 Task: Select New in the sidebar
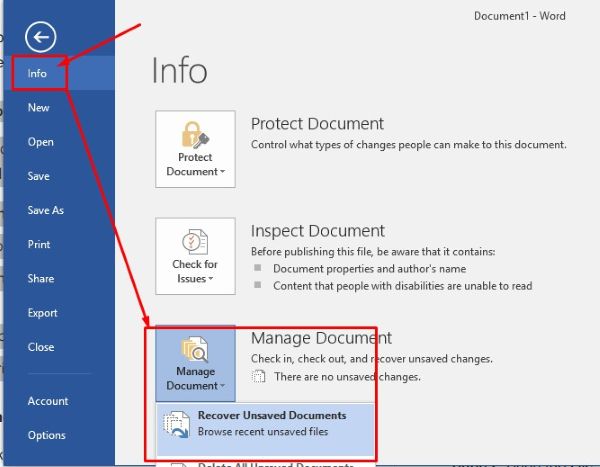coord(39,108)
